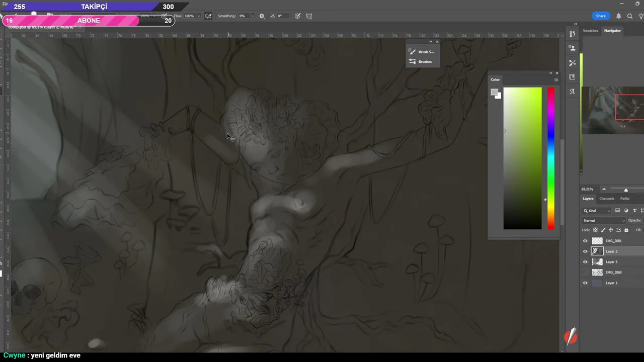Click the Share button
644x362 pixels.
click(x=601, y=16)
